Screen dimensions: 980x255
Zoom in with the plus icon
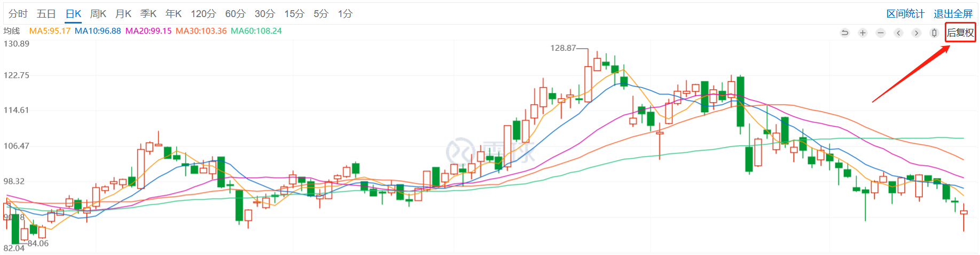pyautogui.click(x=863, y=33)
